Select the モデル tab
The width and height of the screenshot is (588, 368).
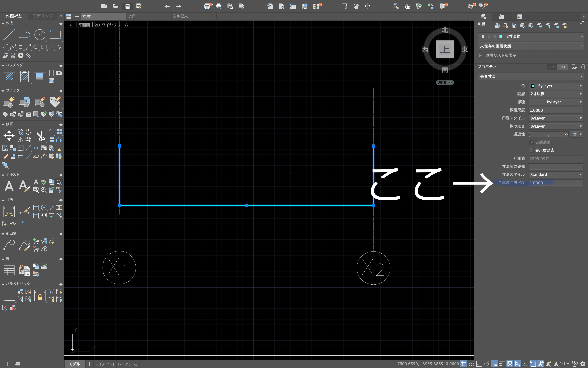[x=74, y=364]
